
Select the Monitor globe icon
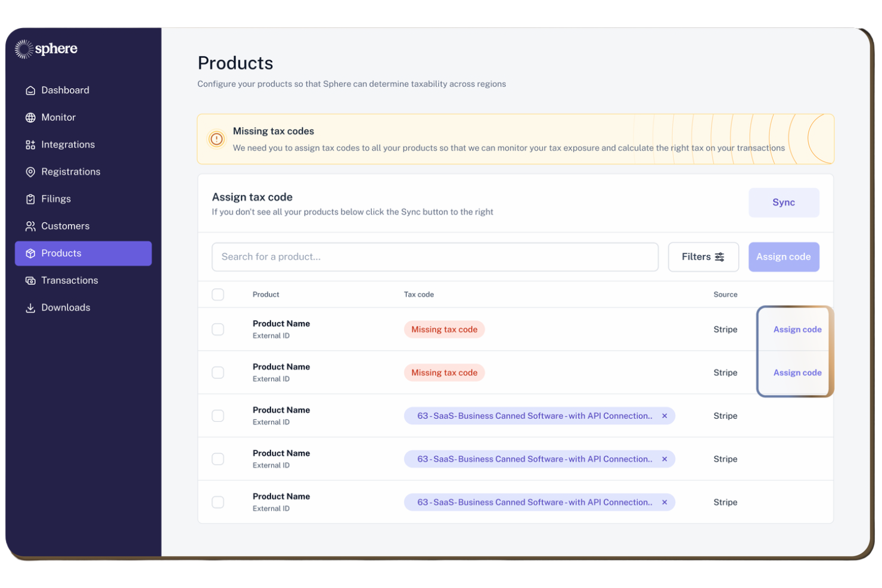click(30, 117)
